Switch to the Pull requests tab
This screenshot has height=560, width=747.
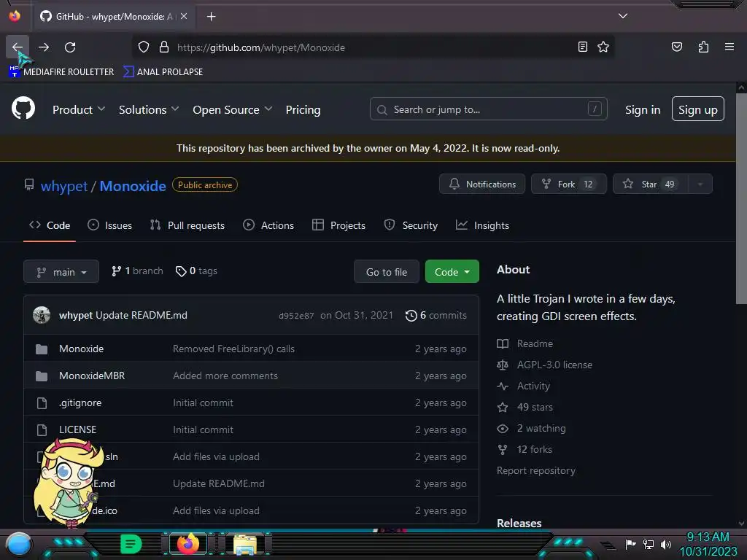[187, 225]
